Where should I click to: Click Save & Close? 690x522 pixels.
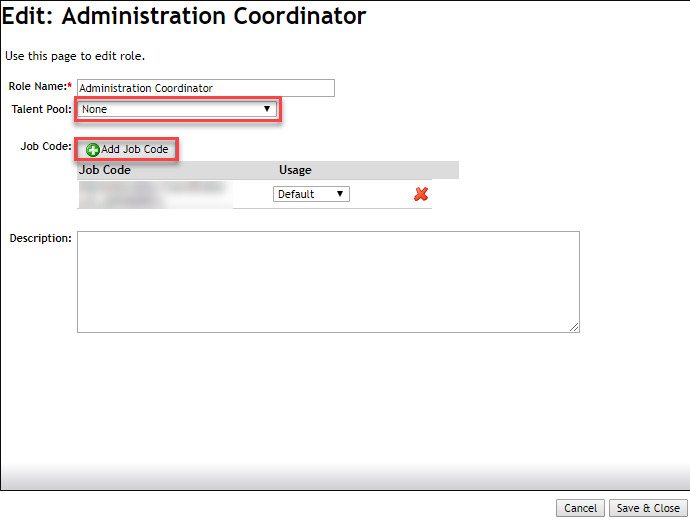pos(648,508)
